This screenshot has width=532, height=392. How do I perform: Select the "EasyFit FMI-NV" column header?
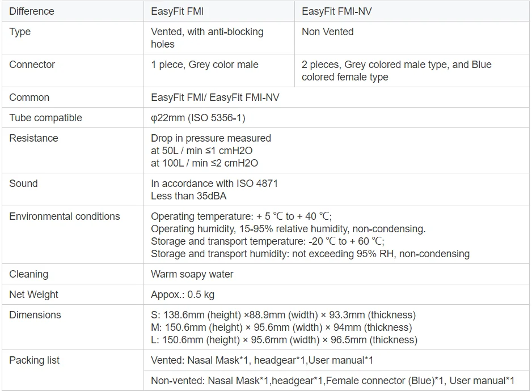[337, 11]
